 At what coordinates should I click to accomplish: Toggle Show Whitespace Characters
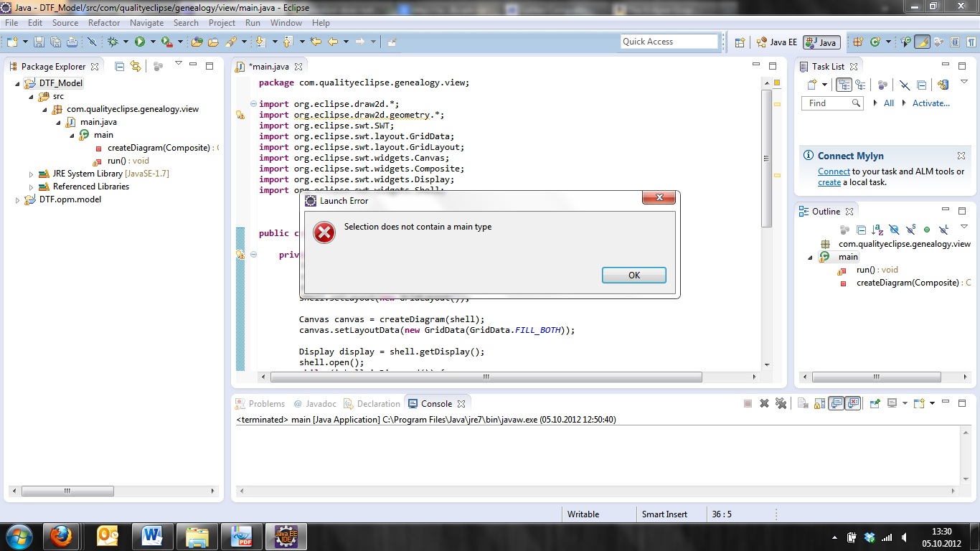pyautogui.click(x=971, y=42)
